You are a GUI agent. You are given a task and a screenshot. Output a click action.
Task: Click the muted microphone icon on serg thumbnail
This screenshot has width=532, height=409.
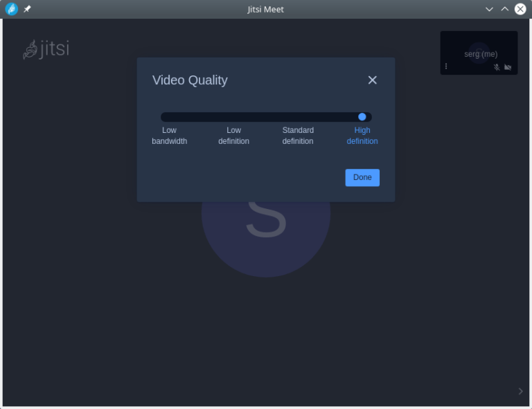497,67
